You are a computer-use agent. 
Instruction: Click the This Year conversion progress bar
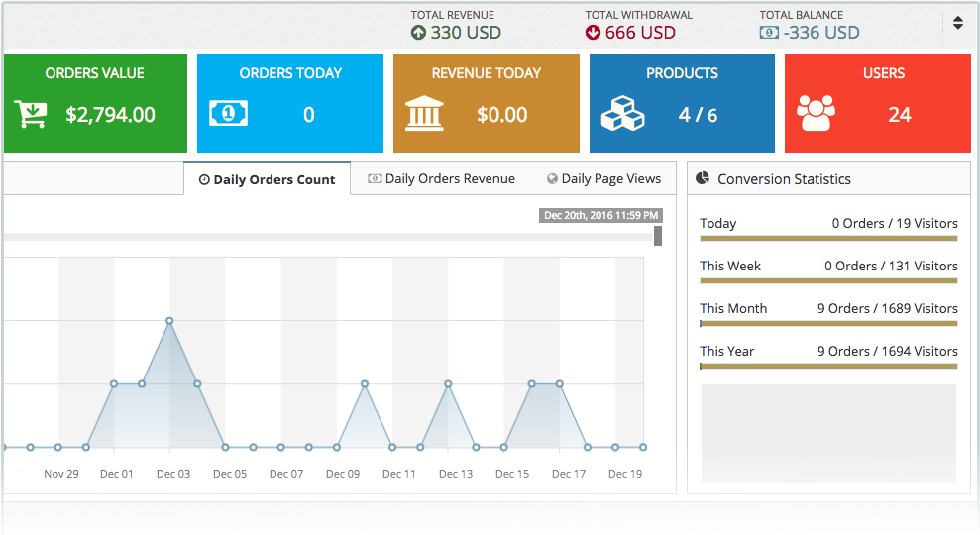pyautogui.click(x=828, y=366)
